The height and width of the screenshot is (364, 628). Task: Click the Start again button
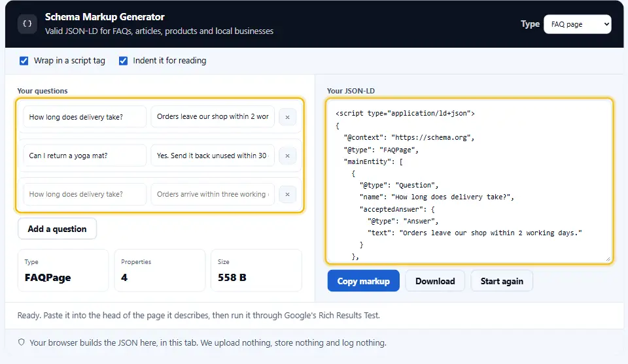(x=502, y=281)
